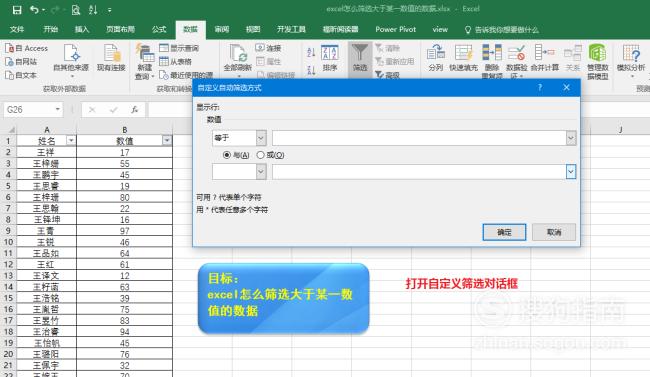
Task: Switch to the Home (开始) tab
Action: click(51, 29)
